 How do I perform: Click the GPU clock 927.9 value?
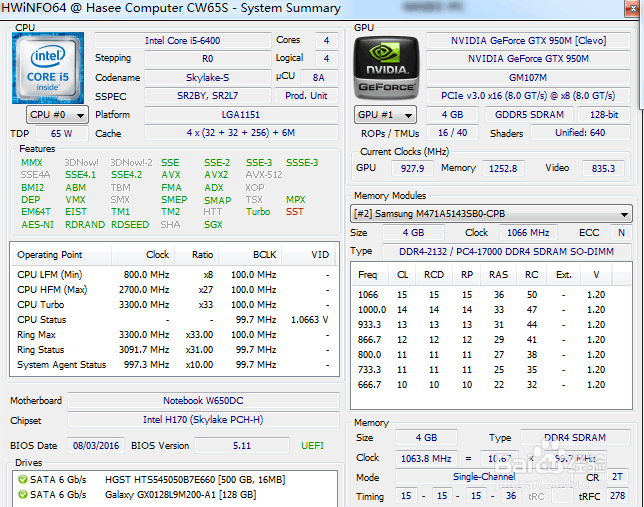[x=412, y=168]
